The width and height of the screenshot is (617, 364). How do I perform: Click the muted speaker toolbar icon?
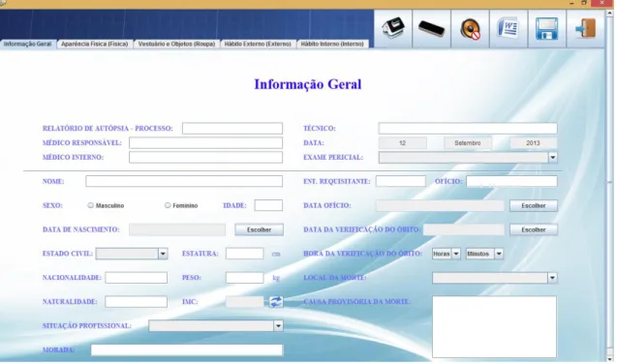pyautogui.click(x=470, y=29)
